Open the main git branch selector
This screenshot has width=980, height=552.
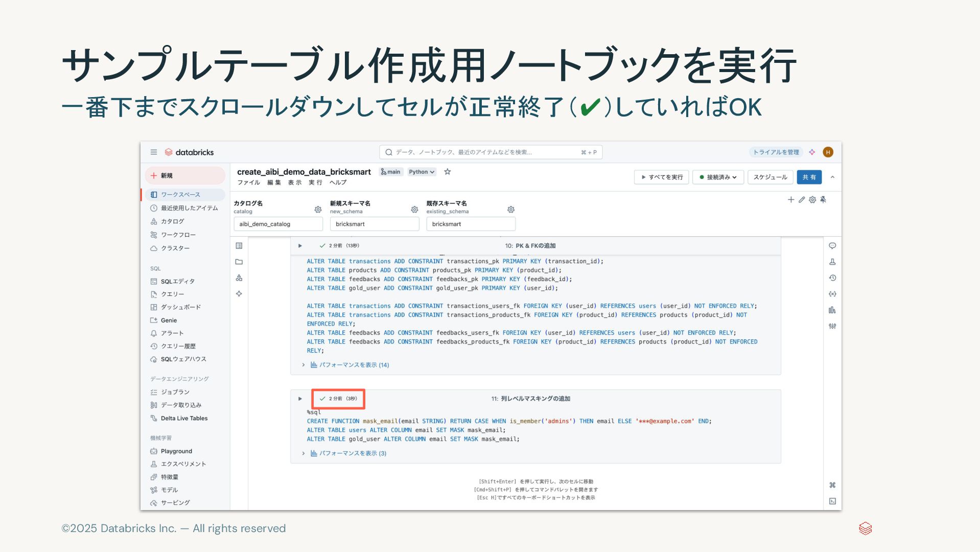coord(391,172)
